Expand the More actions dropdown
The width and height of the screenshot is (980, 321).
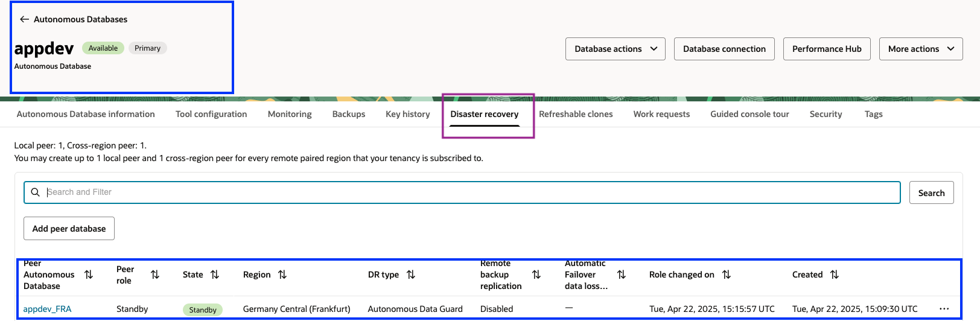coord(921,49)
